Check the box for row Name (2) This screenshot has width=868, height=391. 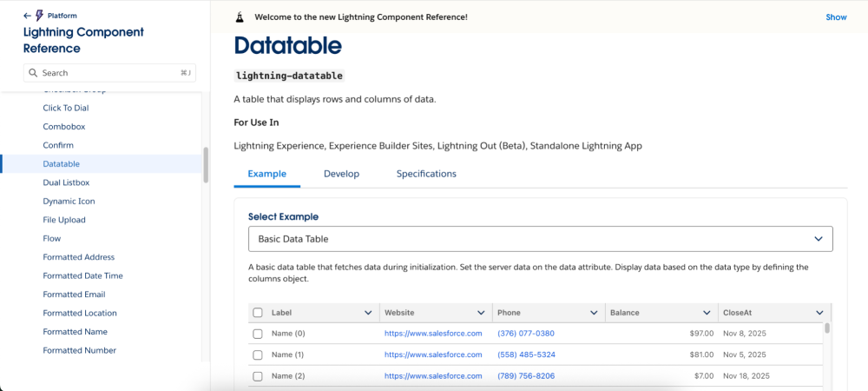(258, 376)
